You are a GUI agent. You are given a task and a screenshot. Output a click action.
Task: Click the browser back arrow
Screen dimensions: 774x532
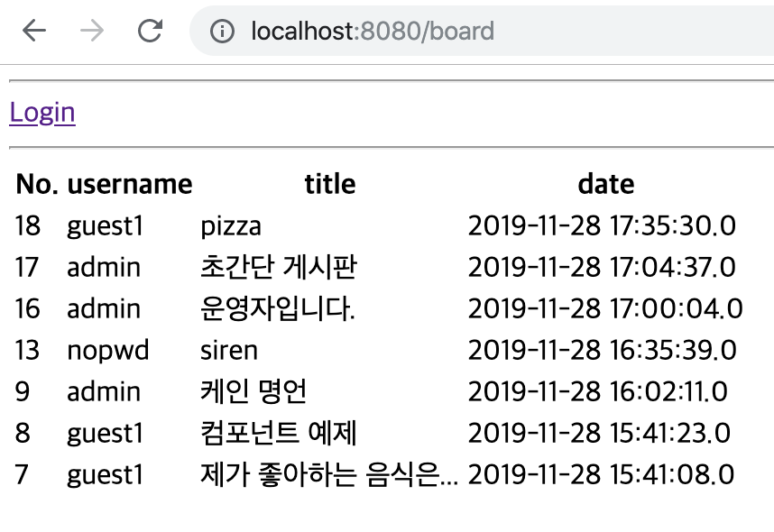[33, 32]
